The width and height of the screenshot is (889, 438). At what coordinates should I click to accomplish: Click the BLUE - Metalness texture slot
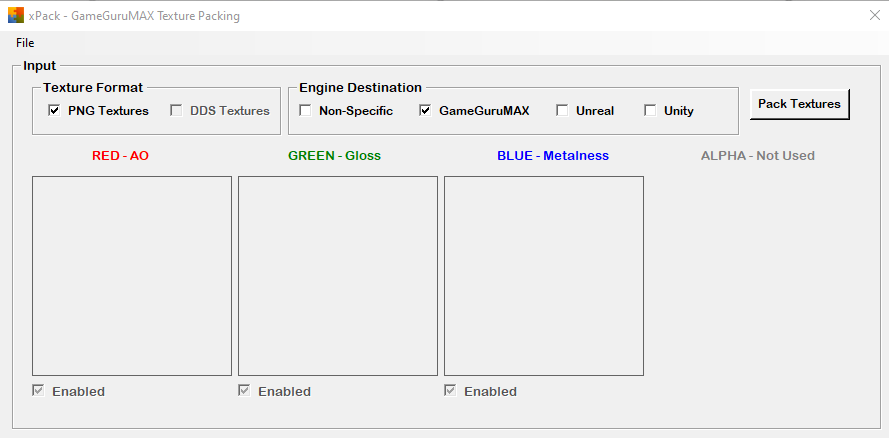tap(544, 276)
